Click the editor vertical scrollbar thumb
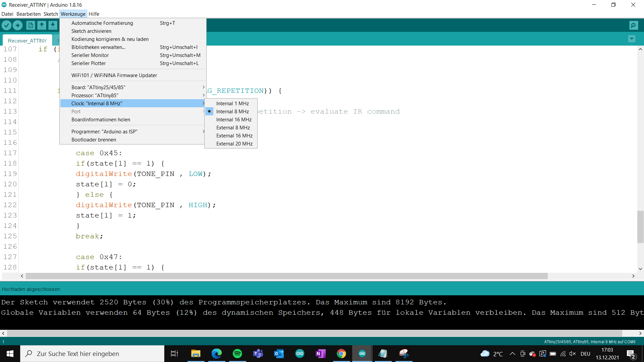Screen dimensions: 644x362 point(640,227)
